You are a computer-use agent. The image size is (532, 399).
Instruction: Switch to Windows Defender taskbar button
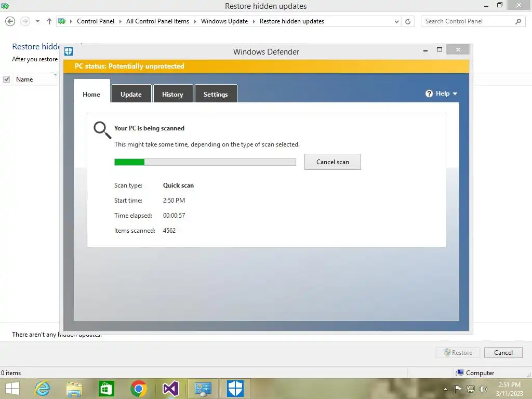tap(235, 389)
